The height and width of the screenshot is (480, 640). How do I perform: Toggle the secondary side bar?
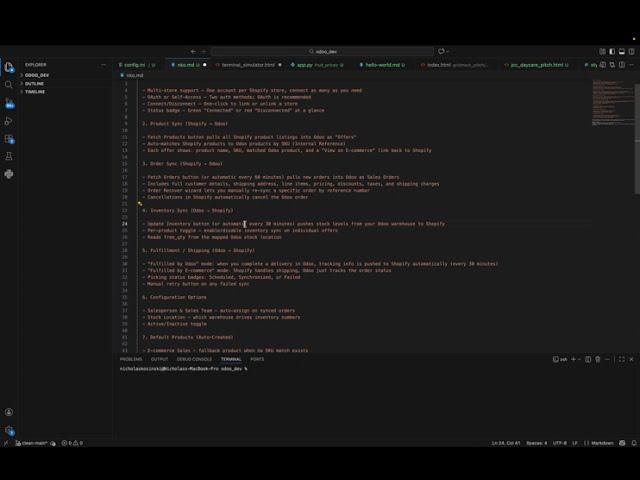tap(631, 51)
